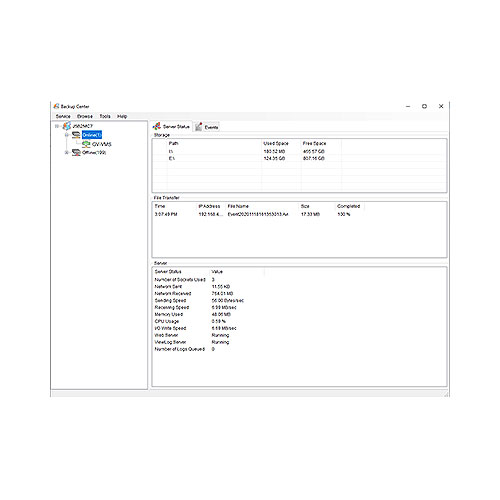Minimize the Backup Center window
Screen dimensions: 500x500
tap(408, 106)
